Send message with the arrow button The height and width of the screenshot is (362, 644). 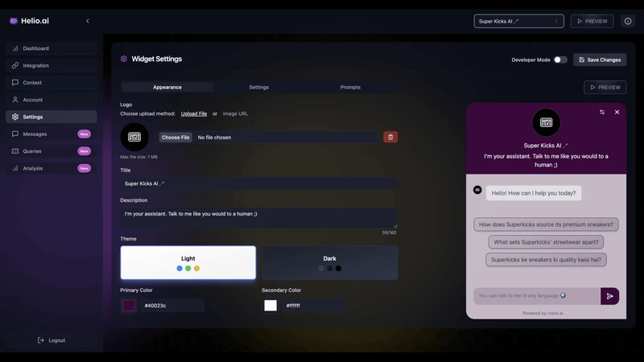(609, 296)
